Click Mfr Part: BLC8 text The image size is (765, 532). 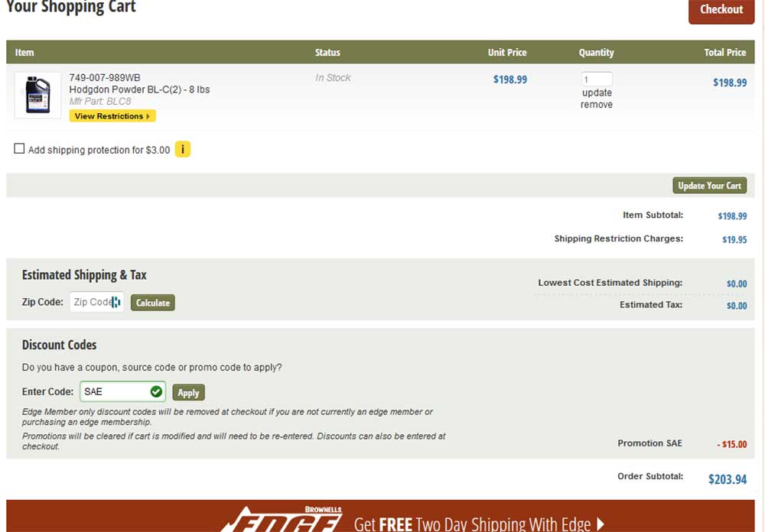(x=100, y=102)
